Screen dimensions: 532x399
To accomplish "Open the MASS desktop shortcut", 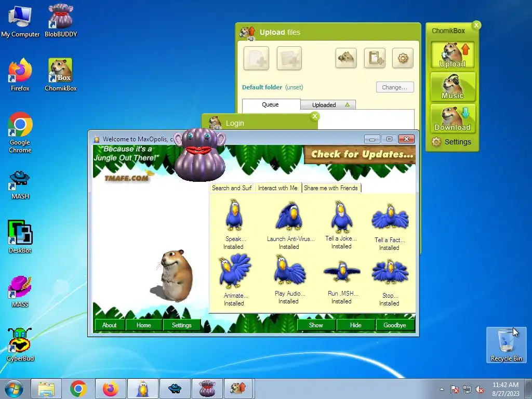I will [20, 291].
